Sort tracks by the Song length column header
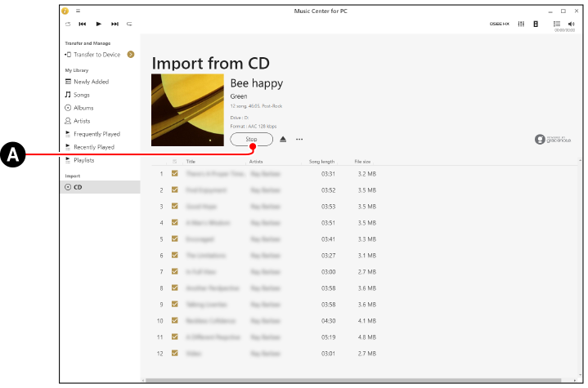 tap(321, 162)
